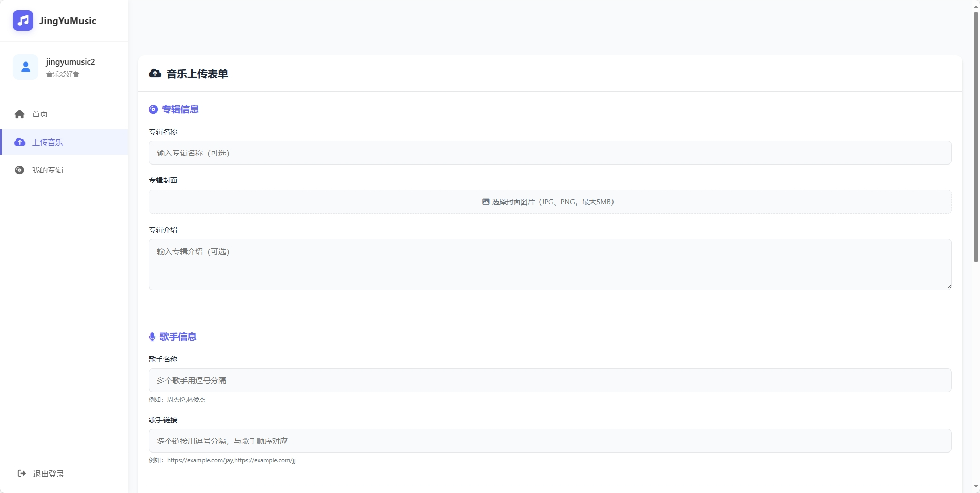Click the scrollbar down arrow
This screenshot has height=493, width=980.
pos(976,487)
